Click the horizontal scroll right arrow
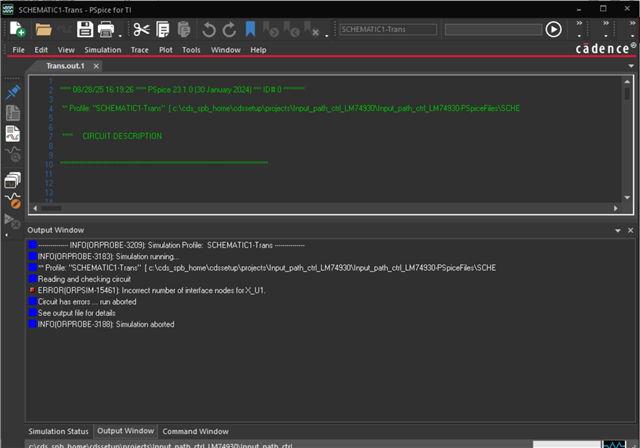Screen dimensions: 640x448 616,208
